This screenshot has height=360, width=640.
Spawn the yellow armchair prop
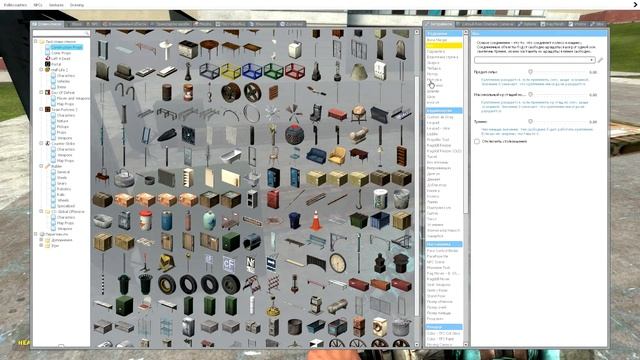(x=337, y=156)
